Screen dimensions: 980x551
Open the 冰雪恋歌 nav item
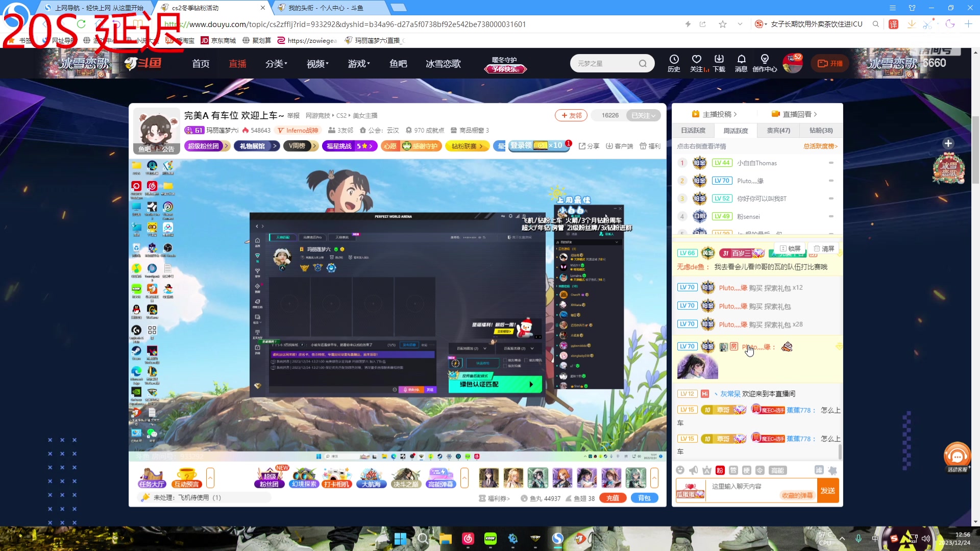(x=443, y=64)
